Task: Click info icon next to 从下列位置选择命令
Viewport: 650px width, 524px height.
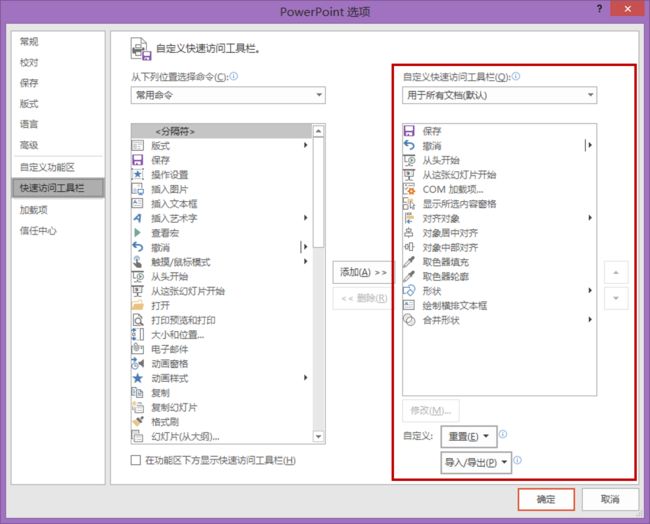Action: click(x=234, y=76)
